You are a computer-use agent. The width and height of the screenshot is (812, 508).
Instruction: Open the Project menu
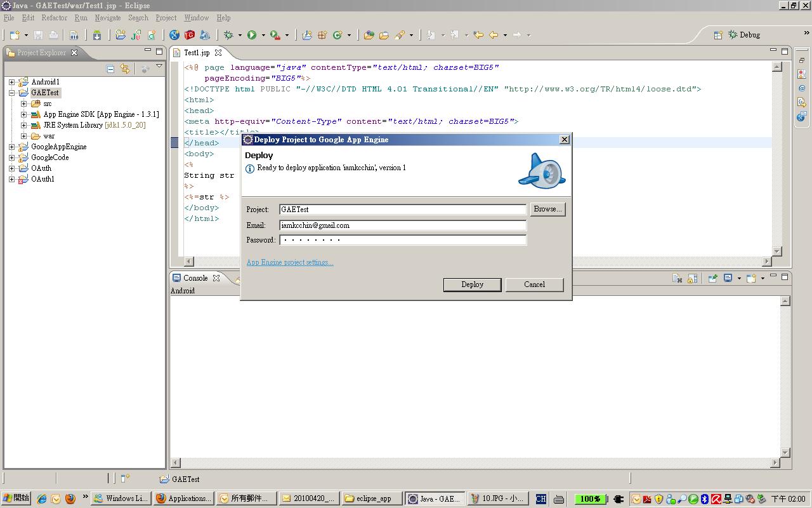[166, 18]
